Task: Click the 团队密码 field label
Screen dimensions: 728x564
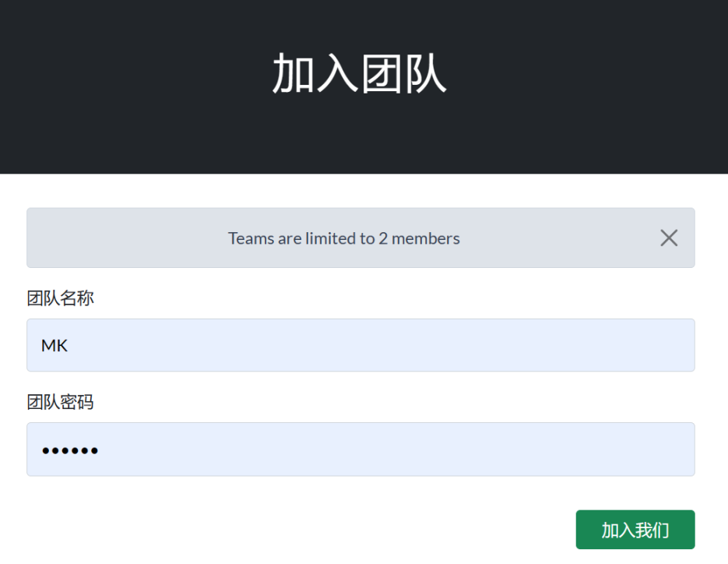Action: point(61,402)
